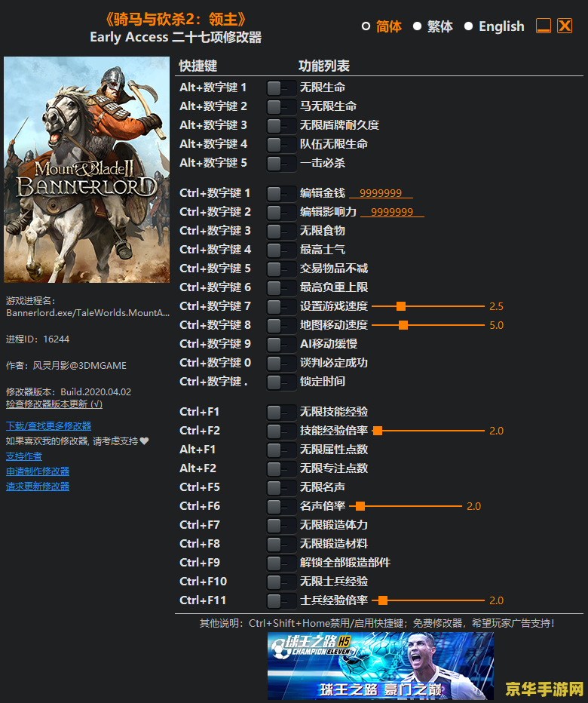The width and height of the screenshot is (588, 703).
Task: Switch language to English
Action: click(x=495, y=26)
